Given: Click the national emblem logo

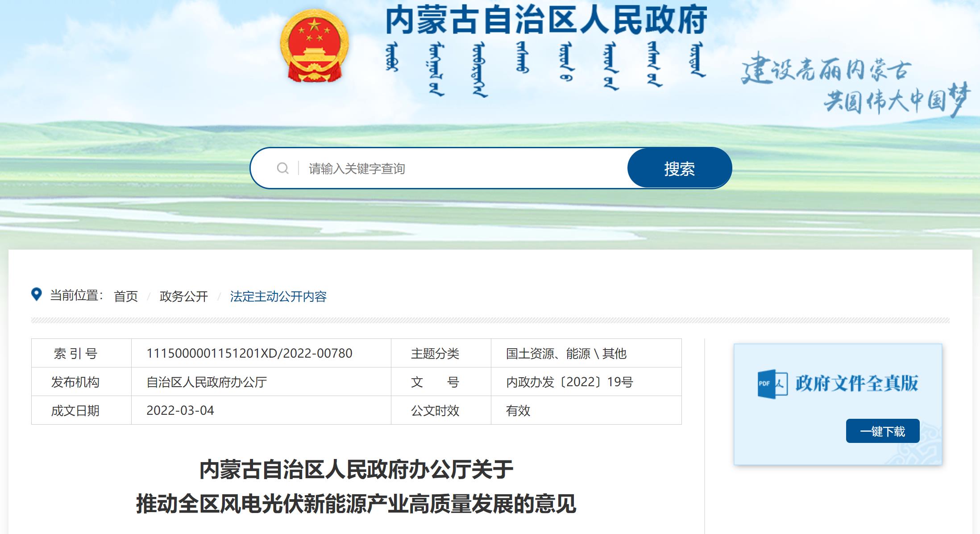Looking at the screenshot, I should click(x=314, y=46).
